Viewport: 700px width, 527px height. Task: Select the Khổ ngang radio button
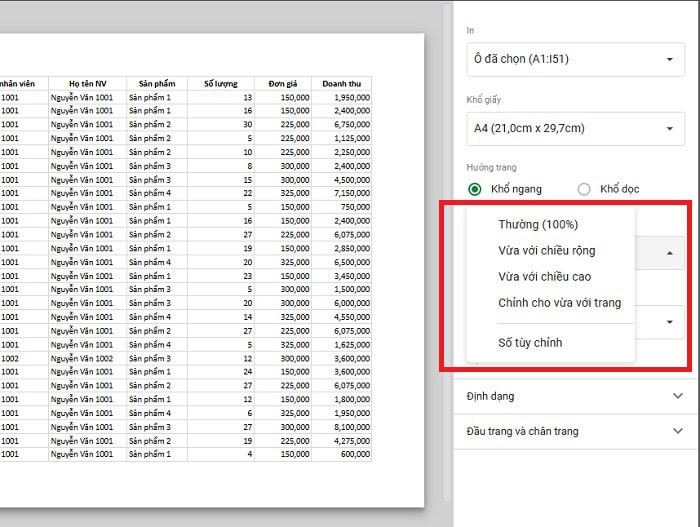[475, 189]
